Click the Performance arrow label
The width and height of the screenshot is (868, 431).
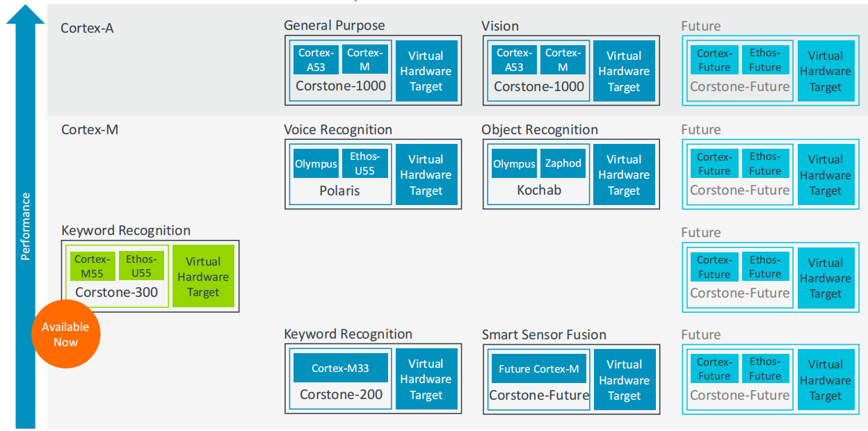coord(26,226)
